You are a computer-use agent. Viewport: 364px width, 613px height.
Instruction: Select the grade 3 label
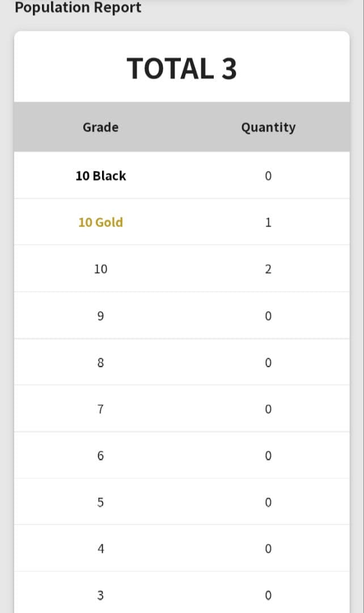tap(100, 595)
